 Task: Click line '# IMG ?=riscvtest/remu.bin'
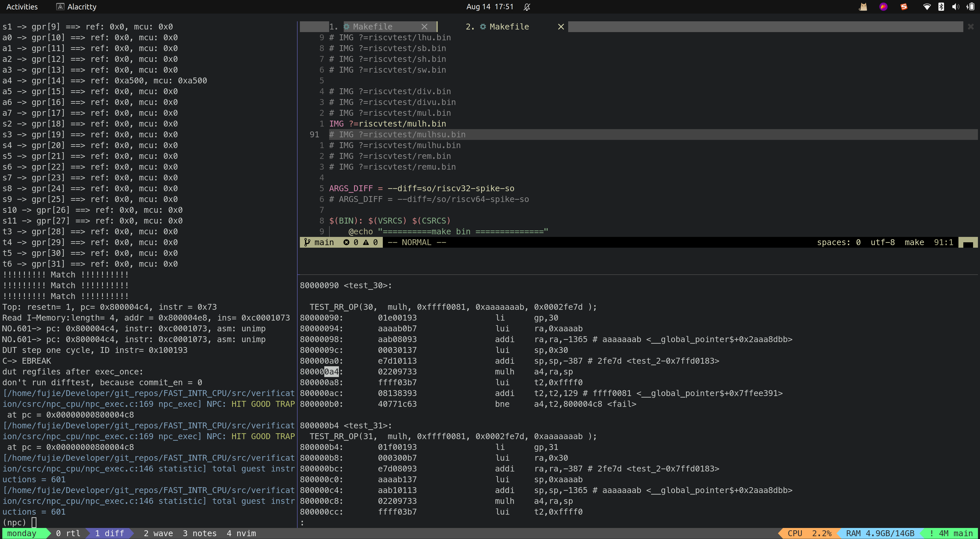(392, 167)
